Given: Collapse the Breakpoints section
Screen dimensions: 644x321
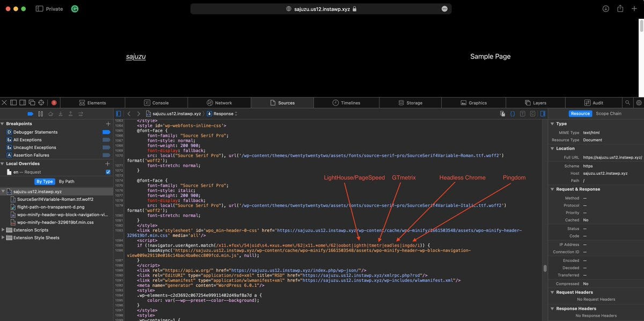Looking at the screenshot, I should pos(4,124).
